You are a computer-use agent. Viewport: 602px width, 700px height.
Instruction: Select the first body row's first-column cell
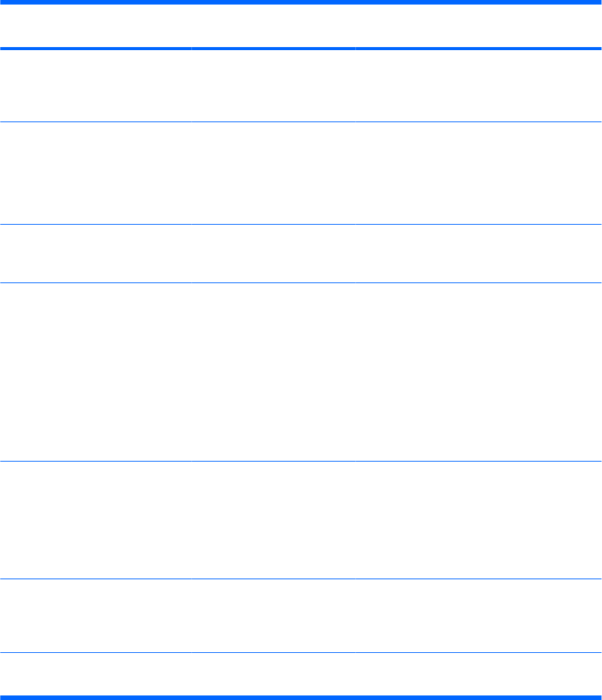96,86
